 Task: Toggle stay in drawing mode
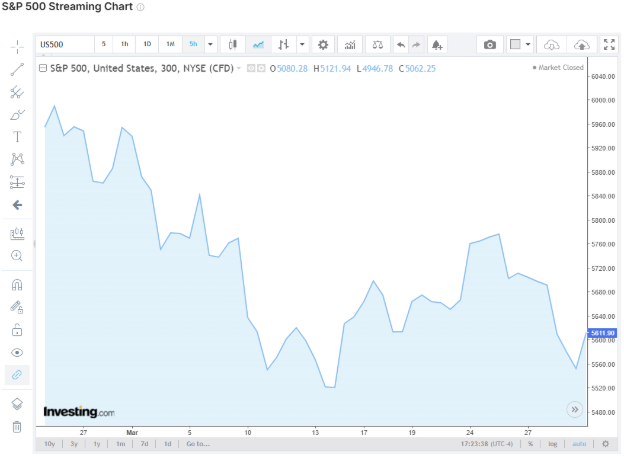17,308
